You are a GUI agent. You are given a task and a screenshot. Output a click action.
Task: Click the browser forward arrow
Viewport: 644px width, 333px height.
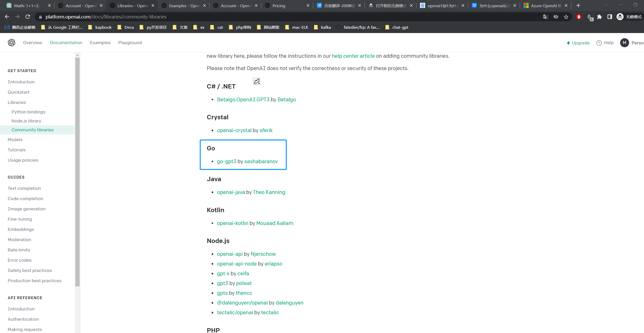tap(17, 17)
